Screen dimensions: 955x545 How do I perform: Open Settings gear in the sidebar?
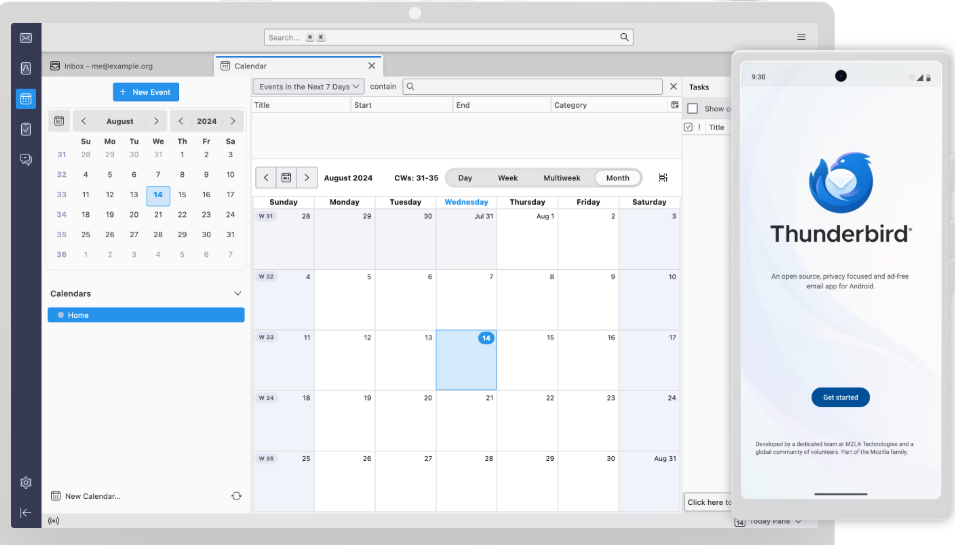(x=26, y=482)
